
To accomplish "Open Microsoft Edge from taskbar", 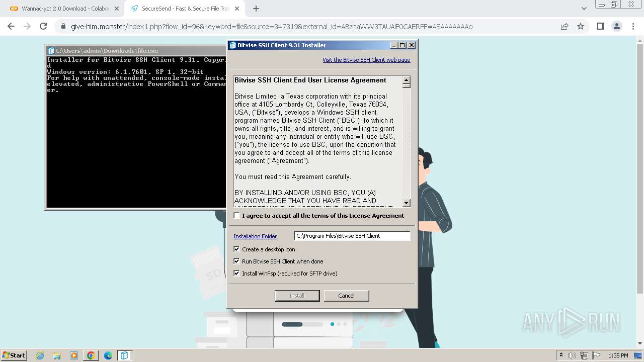I will (108, 355).
